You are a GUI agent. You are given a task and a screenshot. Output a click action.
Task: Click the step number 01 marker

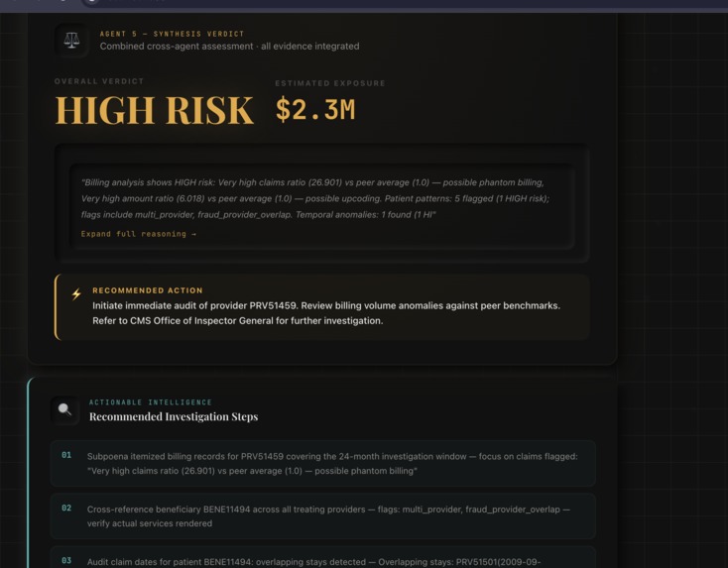coord(66,455)
